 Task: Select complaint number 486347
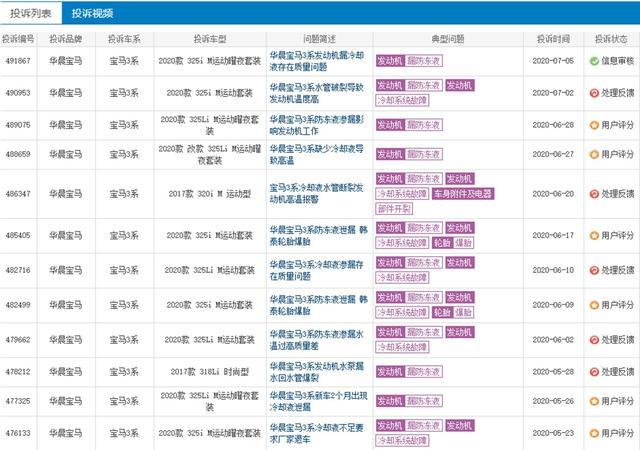click(x=18, y=194)
